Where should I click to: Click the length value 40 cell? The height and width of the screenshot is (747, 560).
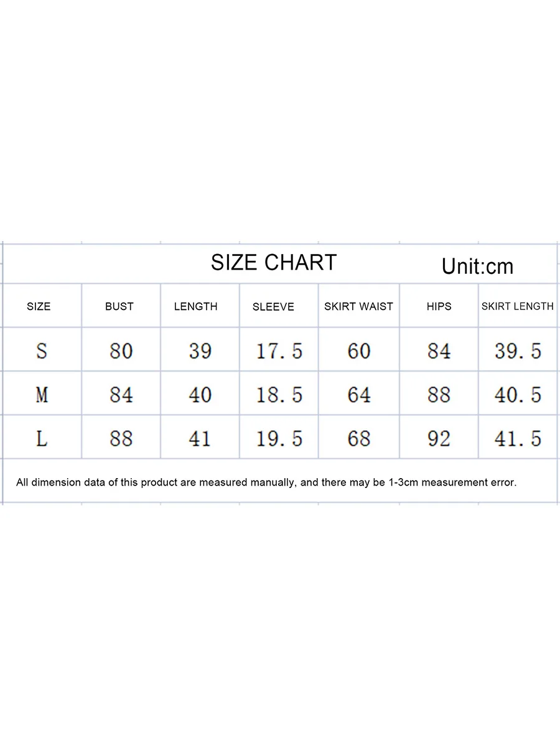point(200,395)
